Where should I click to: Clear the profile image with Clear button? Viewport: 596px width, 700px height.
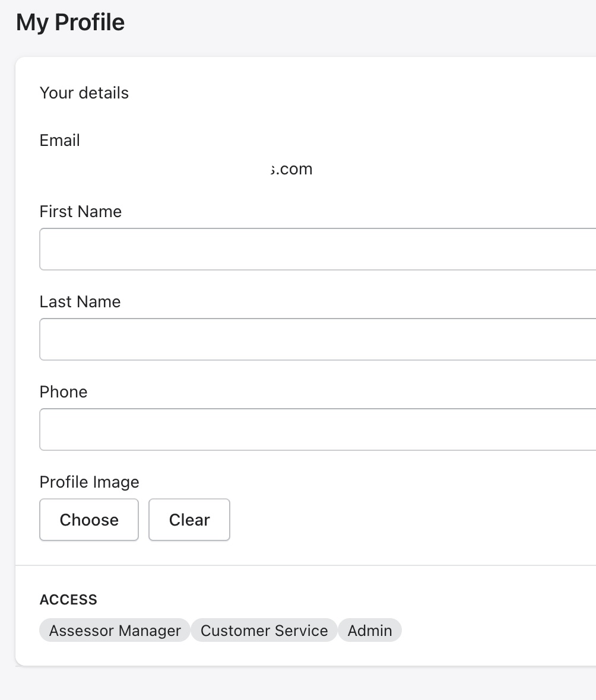click(x=189, y=520)
